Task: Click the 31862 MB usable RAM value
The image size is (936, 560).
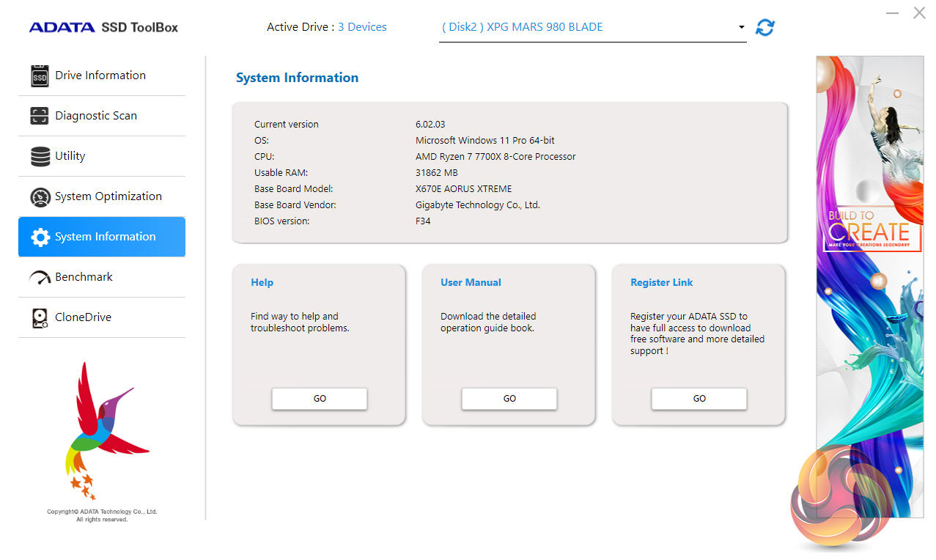Action: coord(436,173)
